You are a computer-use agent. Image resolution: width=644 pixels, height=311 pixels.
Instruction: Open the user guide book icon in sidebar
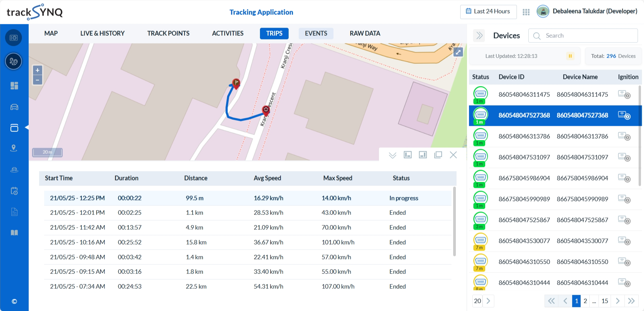point(13,232)
